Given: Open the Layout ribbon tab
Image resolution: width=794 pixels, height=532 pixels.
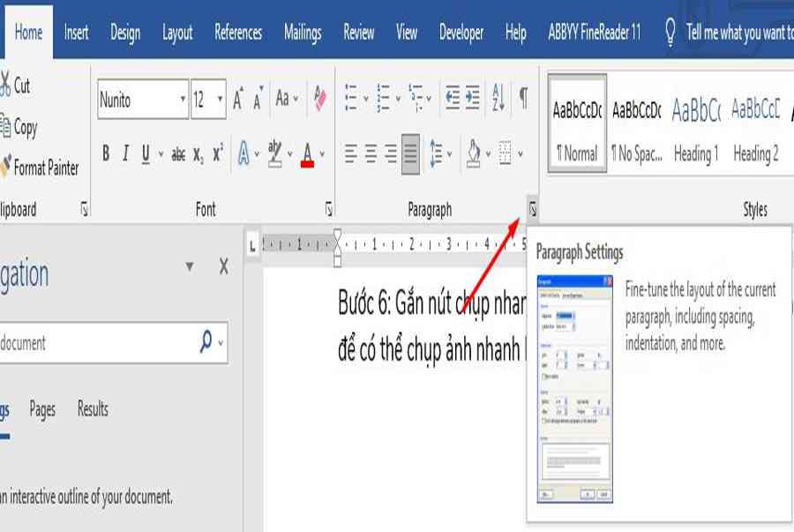Looking at the screenshot, I should point(177,34).
